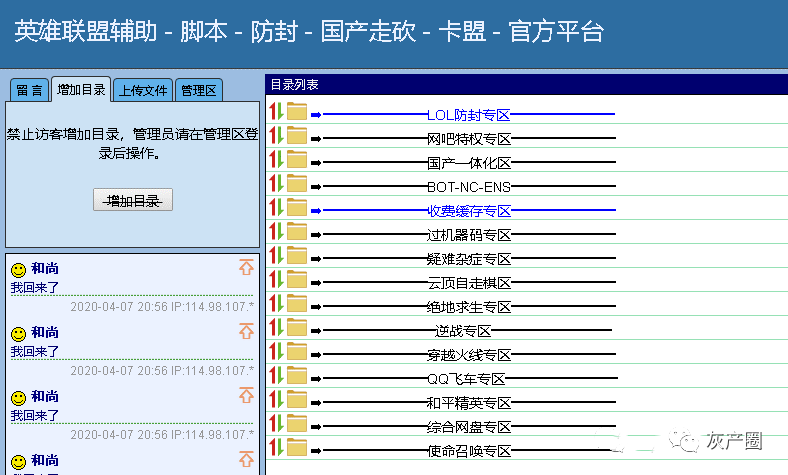
Task: Open the 综合网盘专区 directory link
Action: tap(468, 427)
